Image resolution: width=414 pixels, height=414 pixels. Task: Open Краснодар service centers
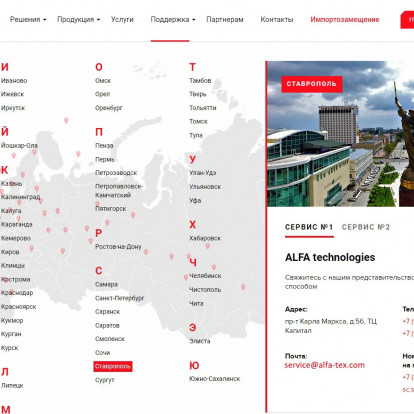click(17, 293)
